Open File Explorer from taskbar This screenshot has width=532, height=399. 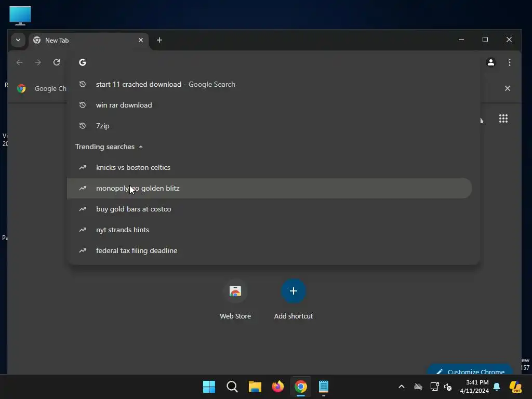(x=255, y=387)
